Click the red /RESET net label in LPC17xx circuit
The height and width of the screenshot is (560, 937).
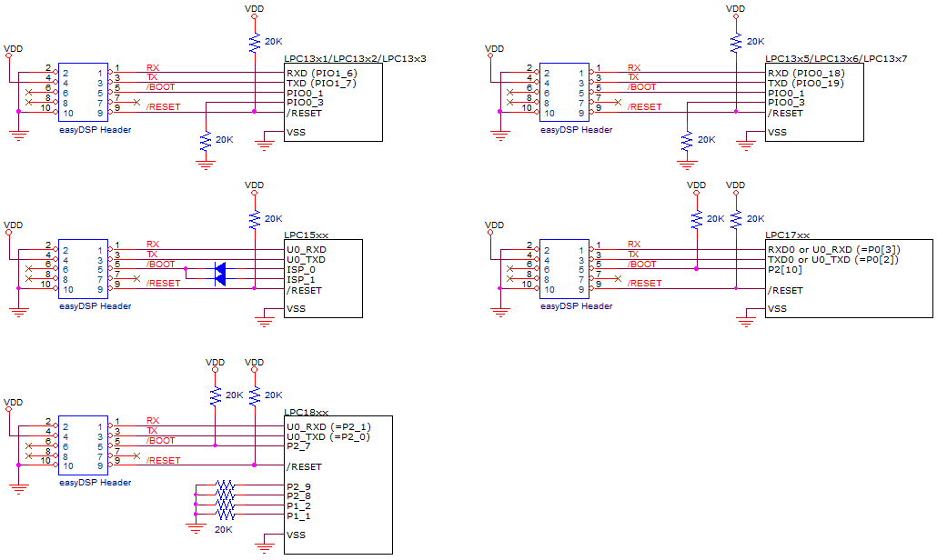click(x=645, y=284)
